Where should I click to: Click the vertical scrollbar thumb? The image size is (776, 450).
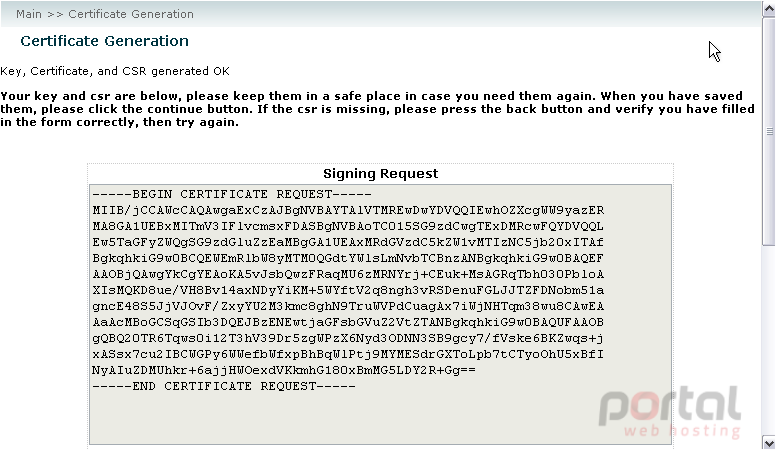pyautogui.click(x=769, y=131)
